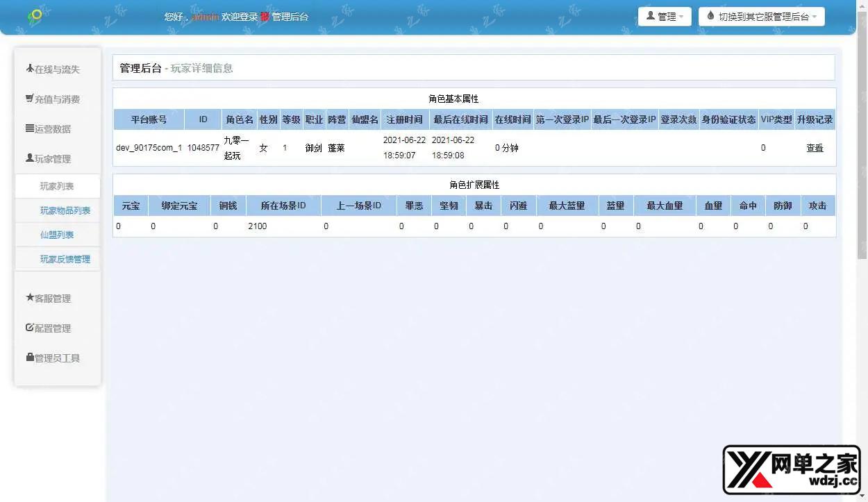Click the 所在场景ID column header
The height and width of the screenshot is (502, 868).
(283, 206)
